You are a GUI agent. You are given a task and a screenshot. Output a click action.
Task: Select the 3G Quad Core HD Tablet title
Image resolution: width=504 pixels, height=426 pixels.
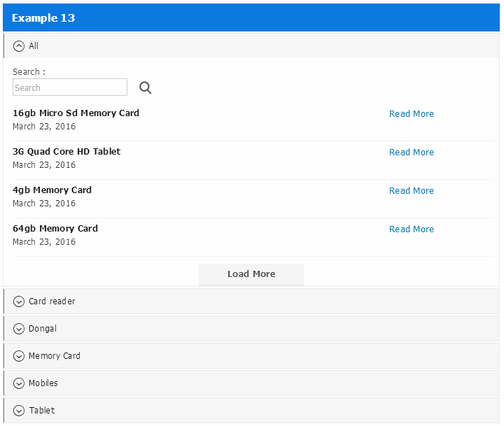click(66, 152)
